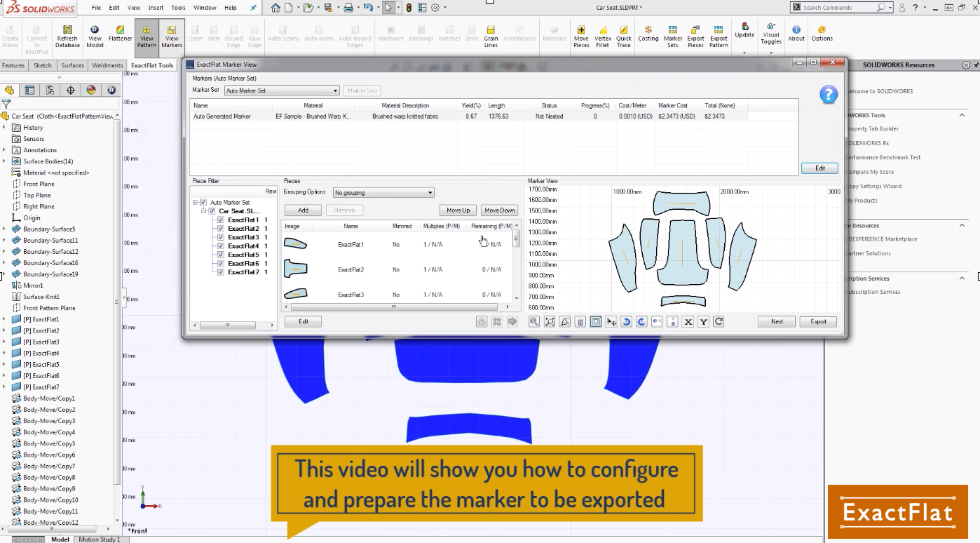This screenshot has width=980, height=543.
Task: Open the Grouping Options dropdown
Action: 383,192
